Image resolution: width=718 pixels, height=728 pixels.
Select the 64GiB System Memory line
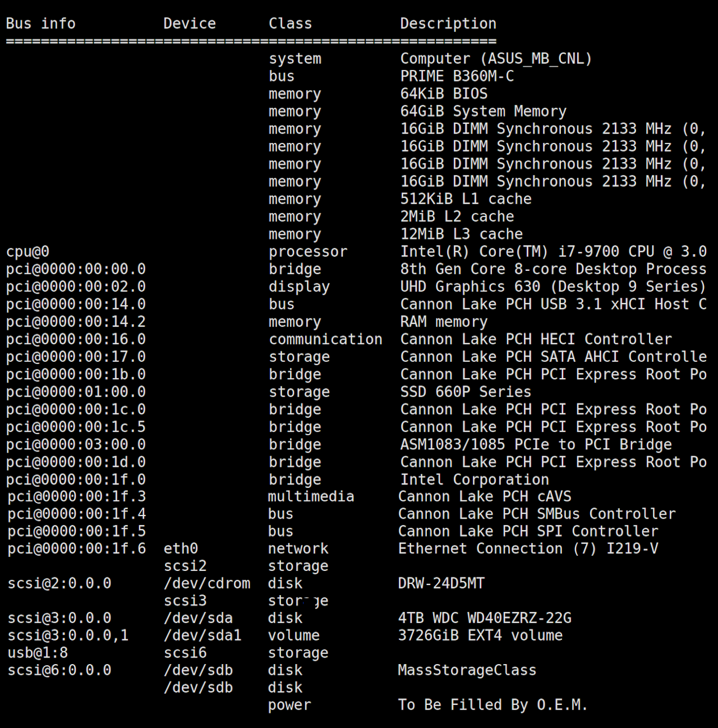(x=483, y=111)
